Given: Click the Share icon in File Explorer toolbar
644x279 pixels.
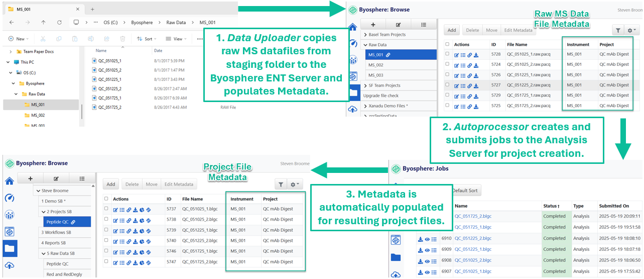Looking at the screenshot, I should tap(106, 39).
